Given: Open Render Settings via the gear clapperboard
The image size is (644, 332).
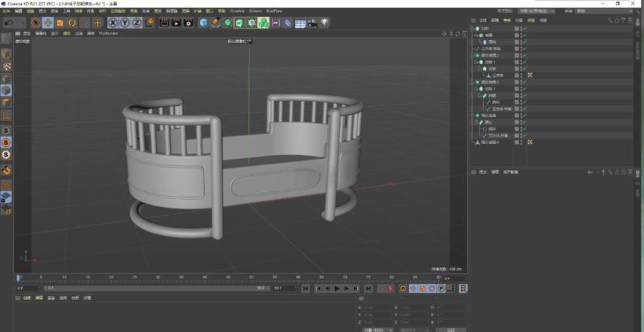Looking at the screenshot, I should click(x=189, y=23).
